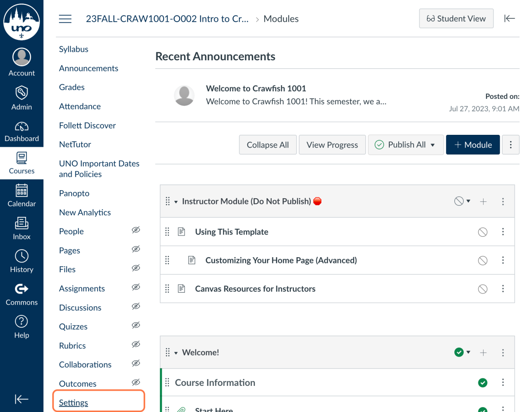Unpublish the Course Information item
Screen dimensions: 532x412
tap(483, 383)
